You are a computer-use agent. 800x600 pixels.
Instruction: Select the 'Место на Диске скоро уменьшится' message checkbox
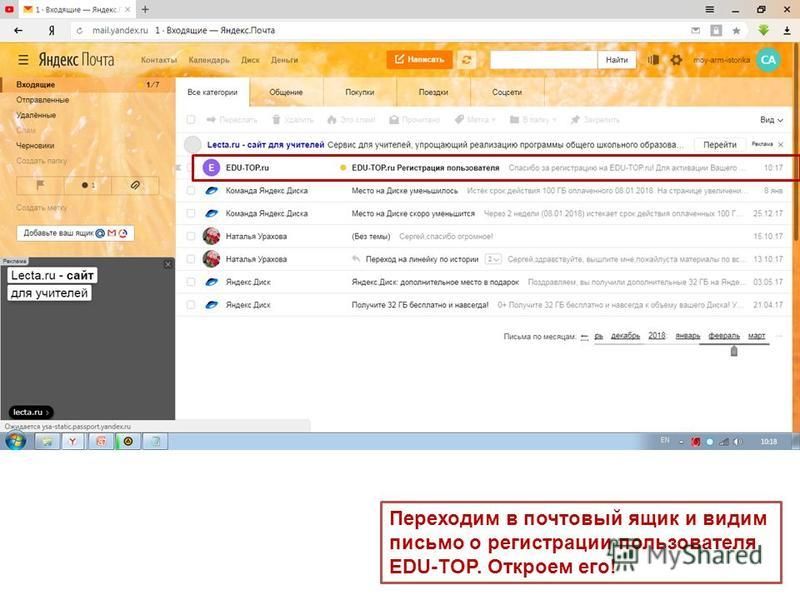[x=191, y=213]
